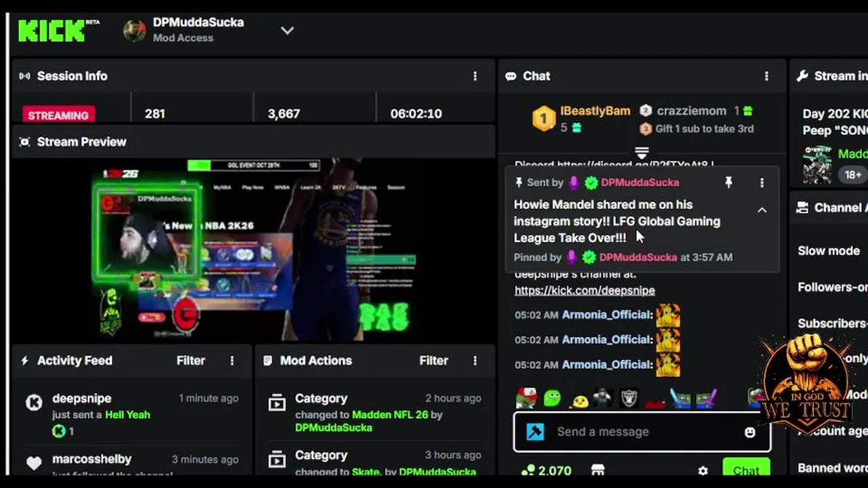
Task: Select the purple-sword Pepe emote
Action: tap(705, 398)
